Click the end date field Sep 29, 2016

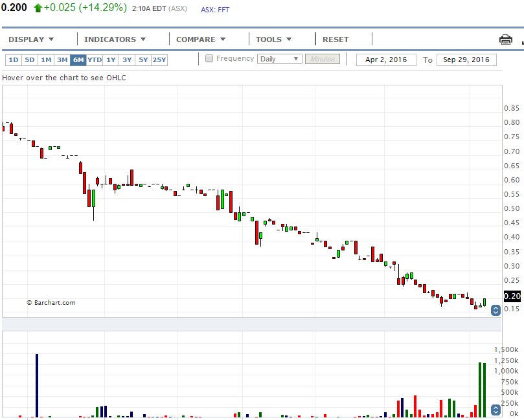click(466, 60)
